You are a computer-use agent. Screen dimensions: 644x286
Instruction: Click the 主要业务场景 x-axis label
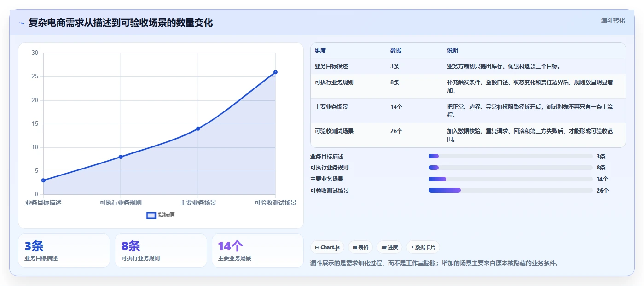[198, 203]
